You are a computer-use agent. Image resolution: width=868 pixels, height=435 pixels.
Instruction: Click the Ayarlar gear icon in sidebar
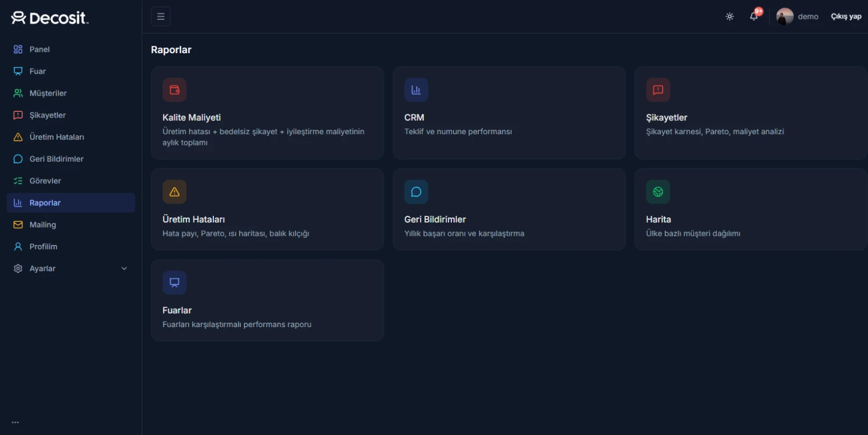(18, 268)
